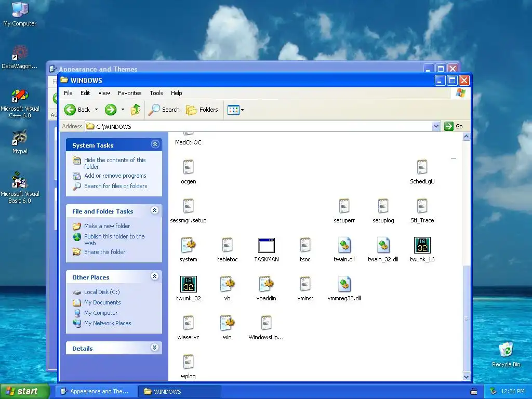Screen dimensions: 532x399
Task: Select the WindowsUp... file icon
Action: click(267, 323)
